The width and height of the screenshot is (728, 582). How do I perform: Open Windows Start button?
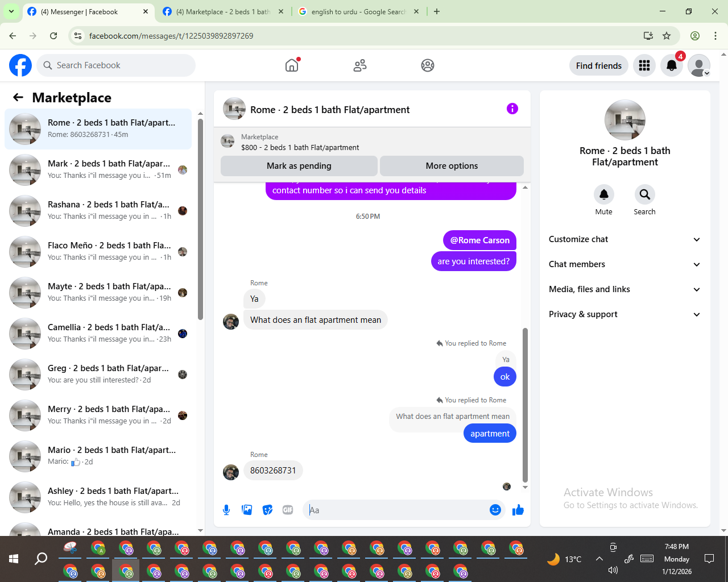point(14,559)
